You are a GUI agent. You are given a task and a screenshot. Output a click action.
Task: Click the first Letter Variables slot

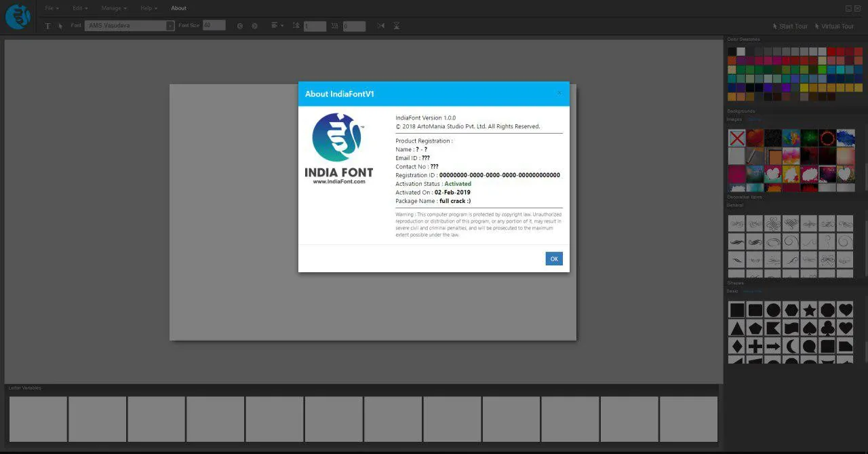click(x=38, y=419)
